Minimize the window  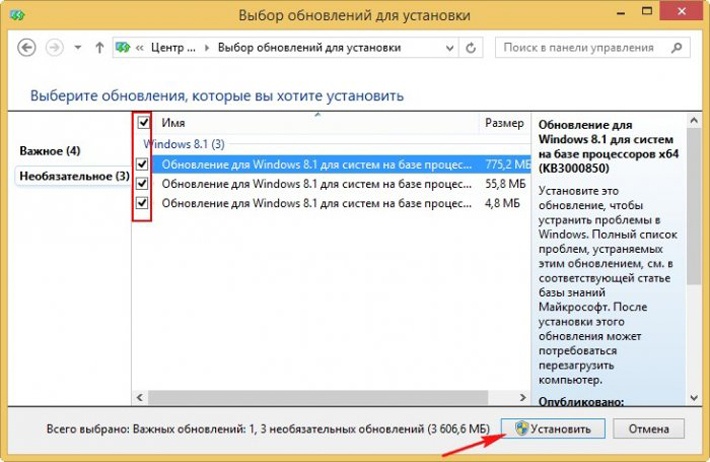tap(621, 13)
